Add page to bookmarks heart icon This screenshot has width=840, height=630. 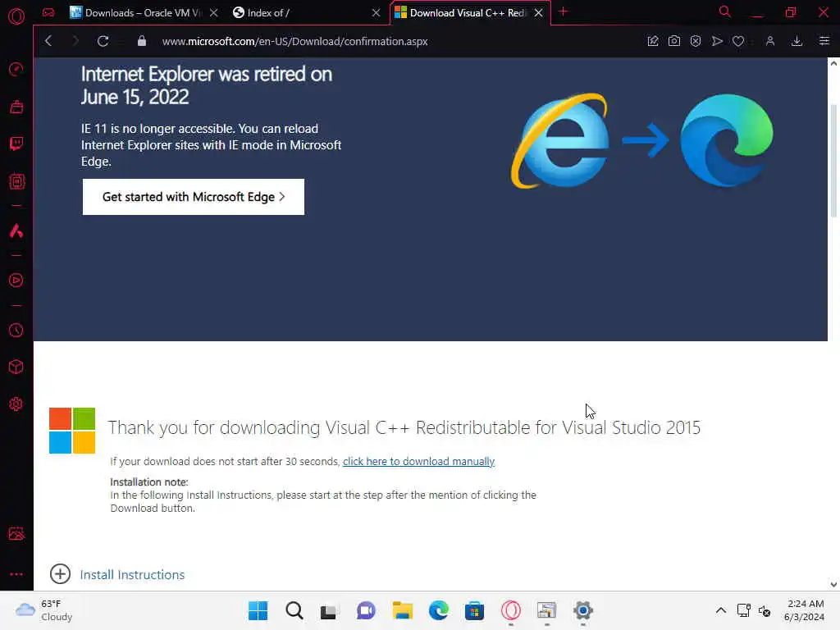click(738, 41)
